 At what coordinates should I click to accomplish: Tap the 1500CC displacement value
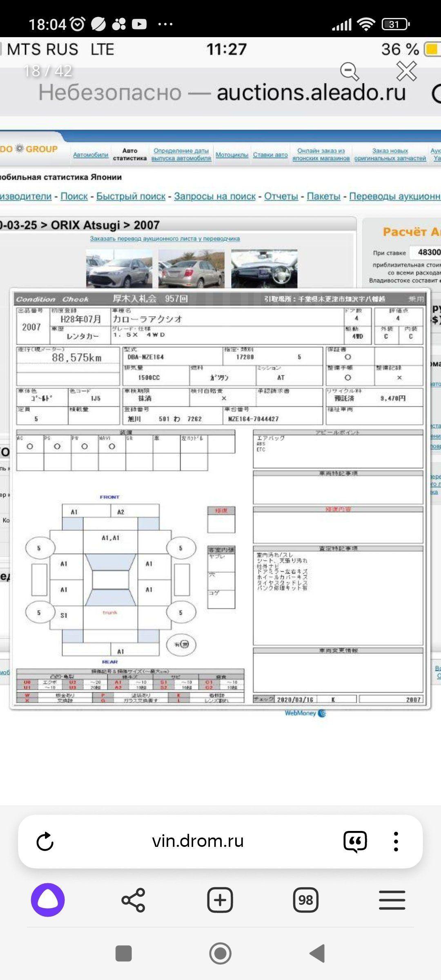pyautogui.click(x=149, y=378)
